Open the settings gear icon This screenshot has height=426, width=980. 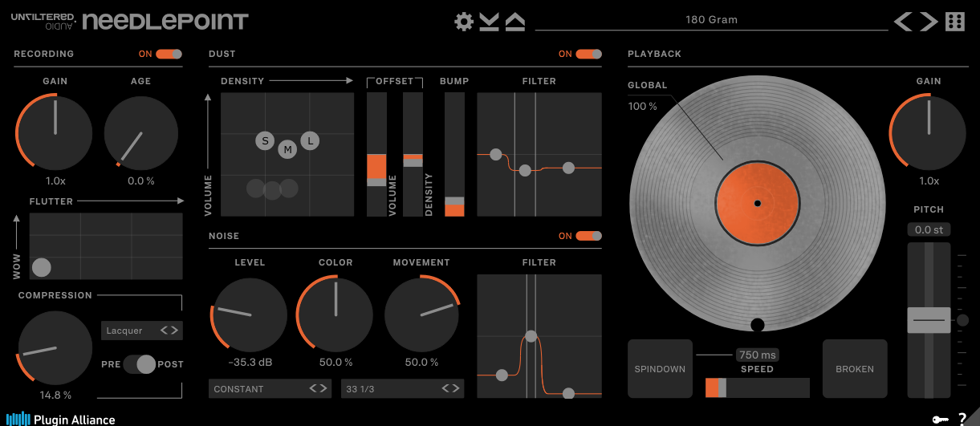[464, 22]
